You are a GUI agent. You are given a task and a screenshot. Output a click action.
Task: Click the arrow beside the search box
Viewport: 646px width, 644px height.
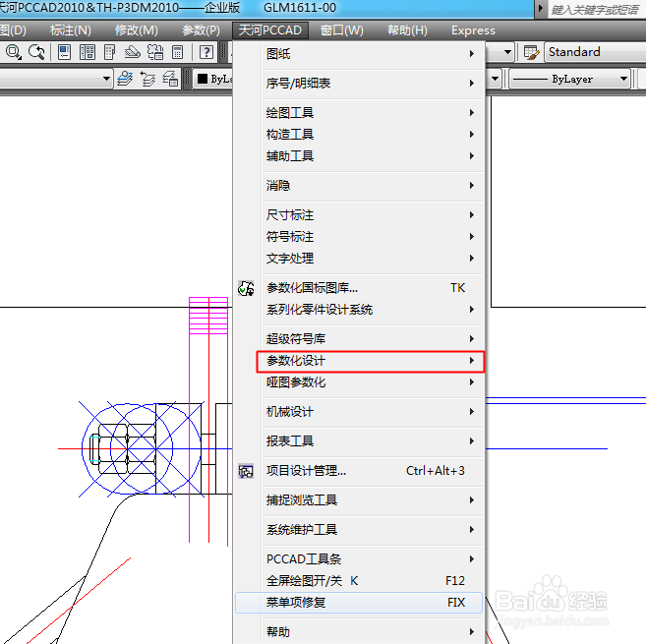541,8
